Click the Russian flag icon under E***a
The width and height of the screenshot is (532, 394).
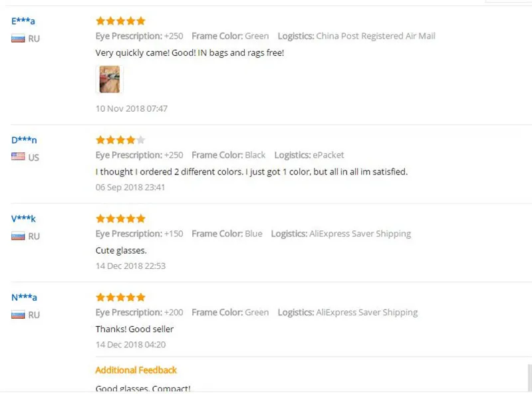click(x=18, y=39)
